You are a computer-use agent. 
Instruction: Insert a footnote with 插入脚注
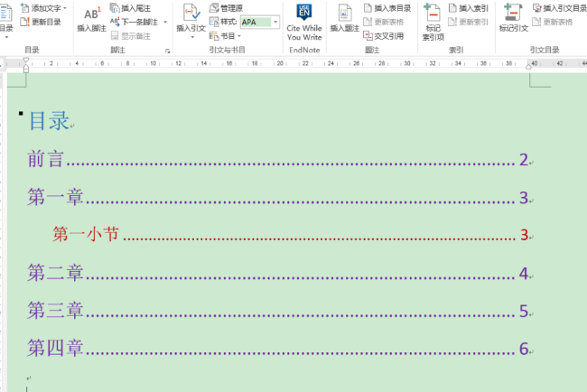(92, 20)
